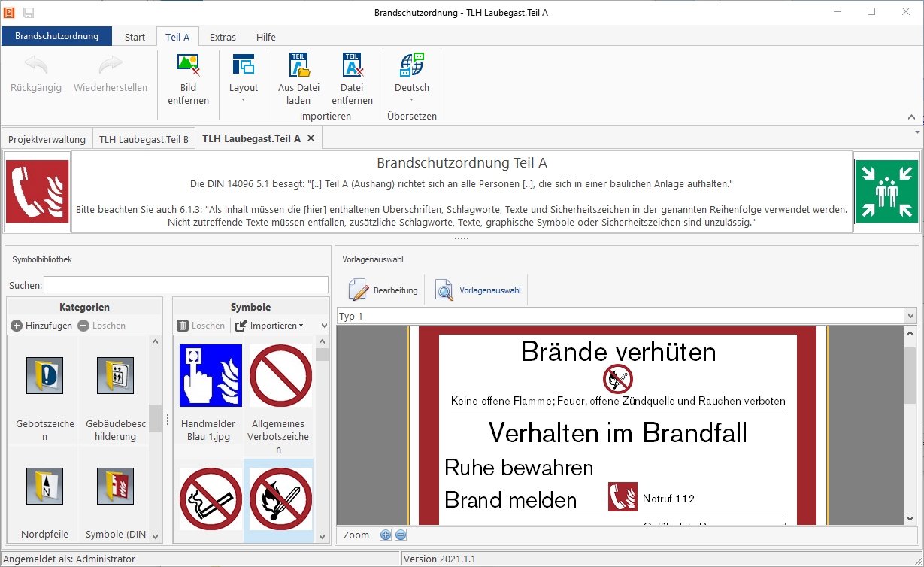Zoom out with the minus icon
Viewport: 924px width, 567px height.
[x=401, y=535]
